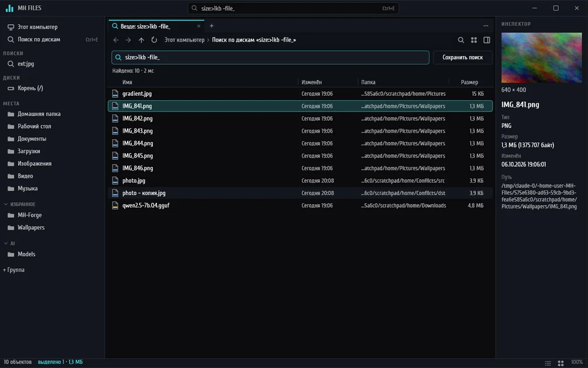Image resolution: width=588 pixels, height=368 pixels.
Task: Click the Этот компьютер breadcrumb
Action: click(184, 40)
